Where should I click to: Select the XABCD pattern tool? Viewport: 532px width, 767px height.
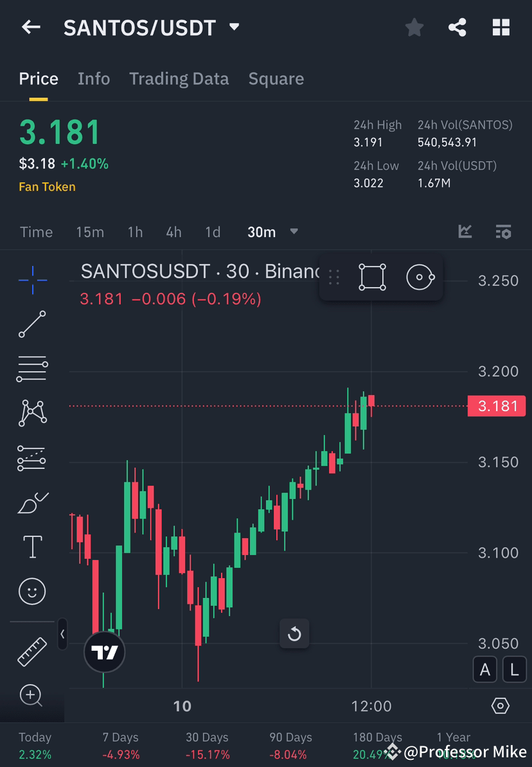(x=32, y=413)
